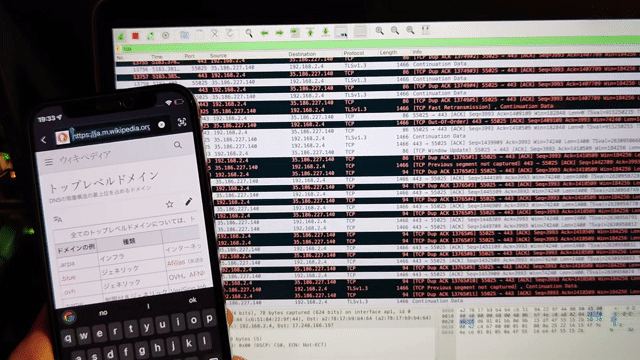Click the display filter bookmark icon
Image resolution: width=640 pixels, height=360 pixels.
click(x=119, y=49)
